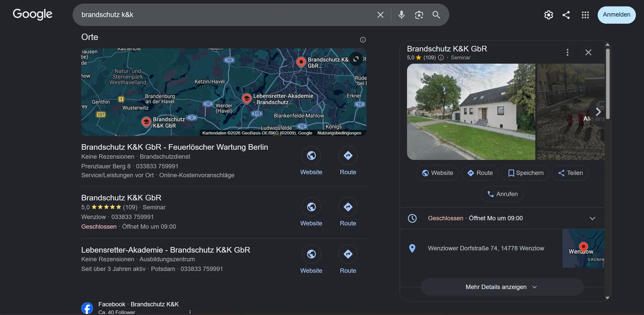
Task: Open Brandschutz K&K GbR - Feuerlöscher Wartung Berlin title
Action: click(175, 147)
